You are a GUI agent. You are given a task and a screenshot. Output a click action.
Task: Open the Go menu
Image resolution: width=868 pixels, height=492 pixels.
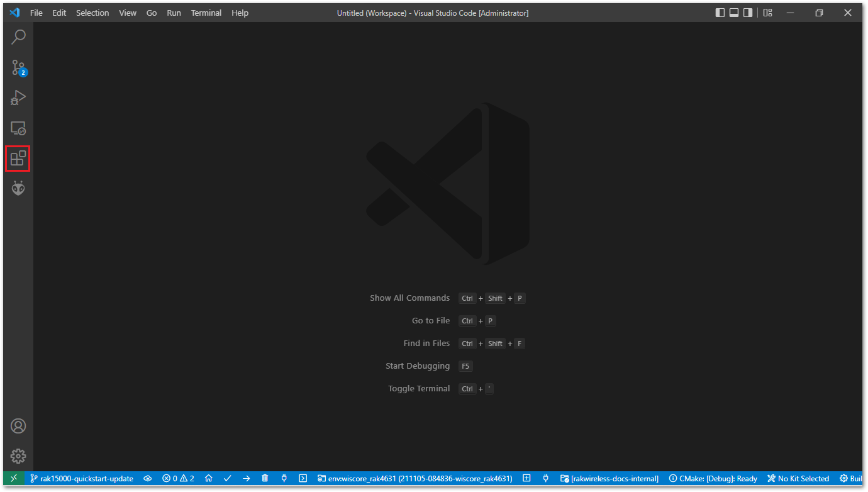click(152, 13)
